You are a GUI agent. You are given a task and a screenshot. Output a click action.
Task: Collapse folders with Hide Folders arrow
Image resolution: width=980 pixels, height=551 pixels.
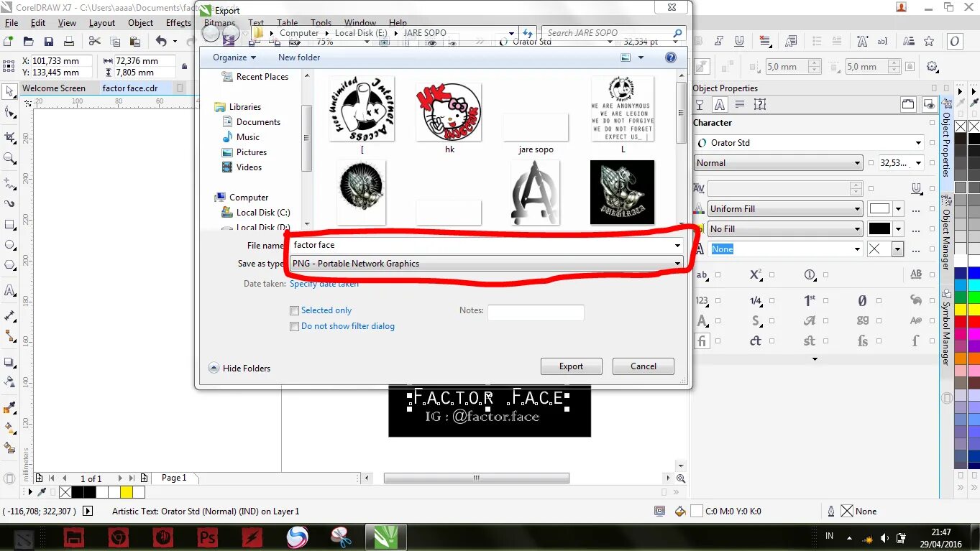[x=214, y=368]
